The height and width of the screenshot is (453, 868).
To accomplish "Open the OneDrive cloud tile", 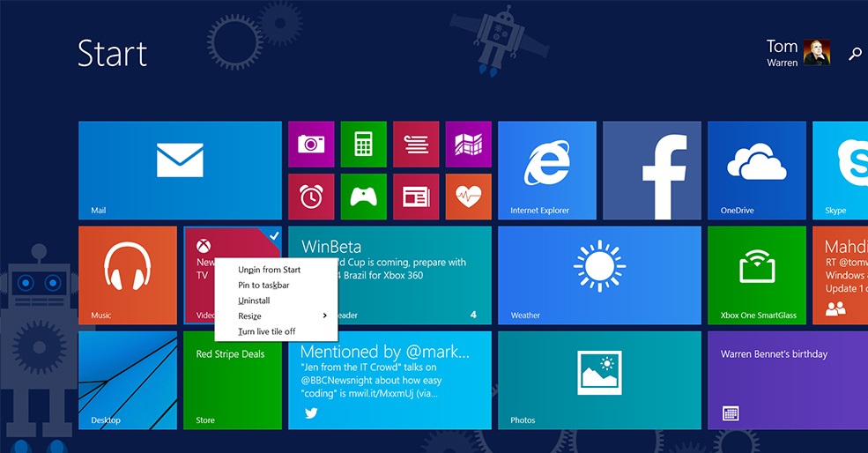I will [757, 171].
